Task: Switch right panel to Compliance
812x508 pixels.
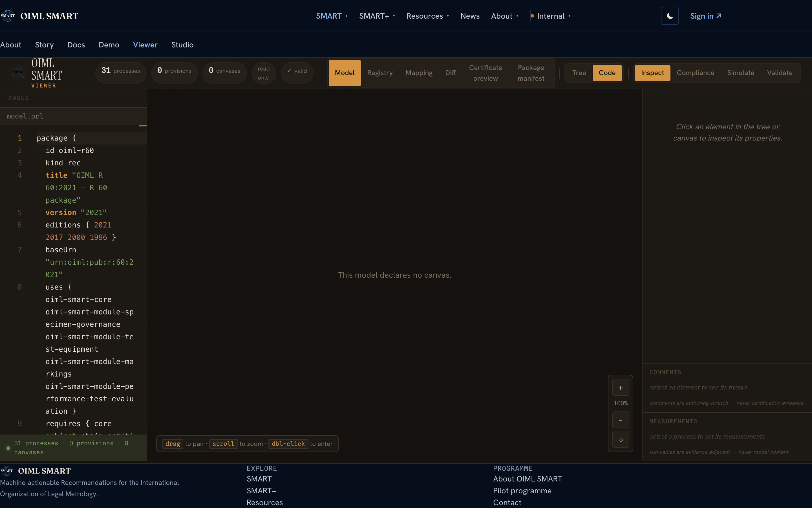Action: 695,73
